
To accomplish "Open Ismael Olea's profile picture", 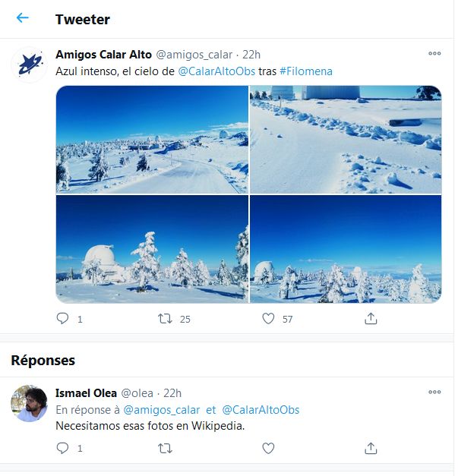I will click(x=29, y=403).
